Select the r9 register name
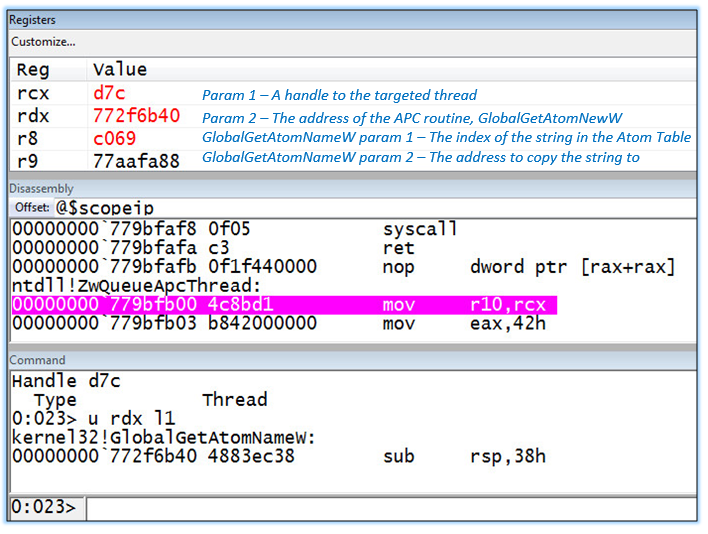Viewport: 708px width, 534px height. 28,158
